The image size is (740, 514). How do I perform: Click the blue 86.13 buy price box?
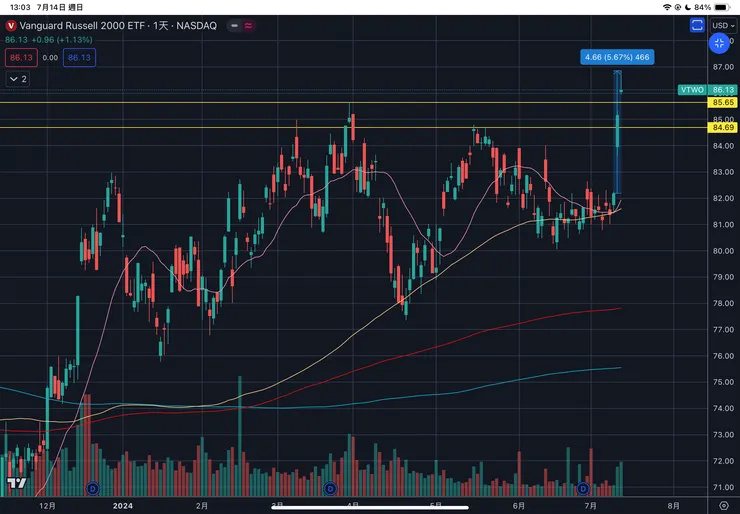coord(79,58)
